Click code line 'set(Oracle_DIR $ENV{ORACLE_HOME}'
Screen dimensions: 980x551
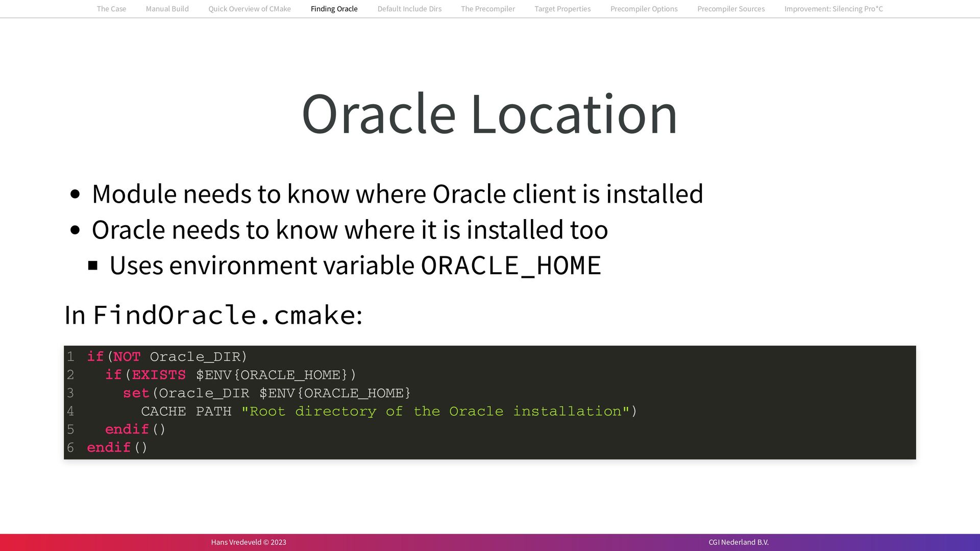click(x=267, y=393)
